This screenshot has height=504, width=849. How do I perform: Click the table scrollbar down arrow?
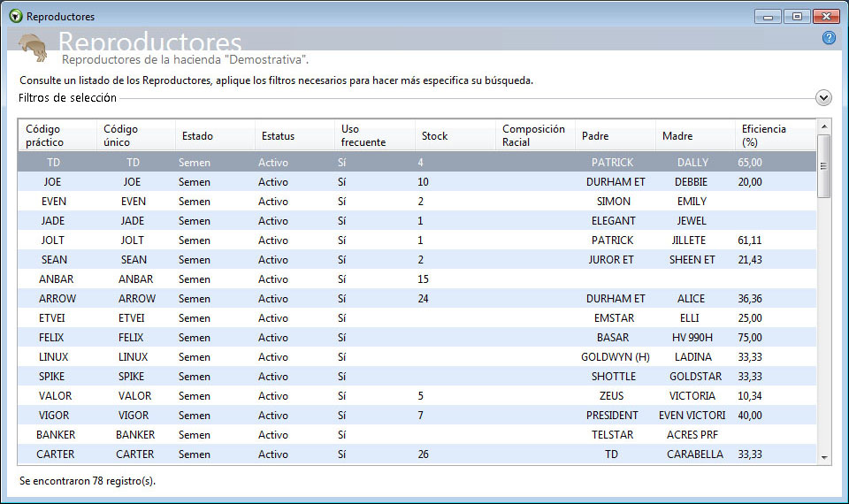824,457
